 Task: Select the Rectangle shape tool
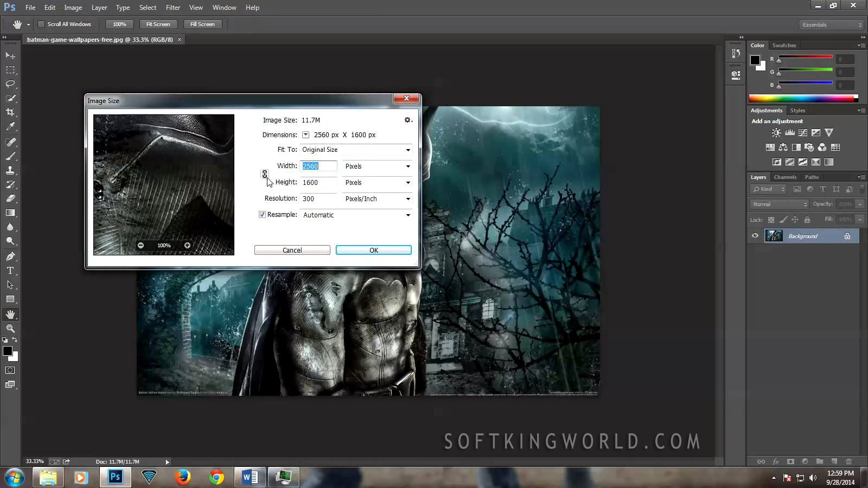click(x=10, y=299)
